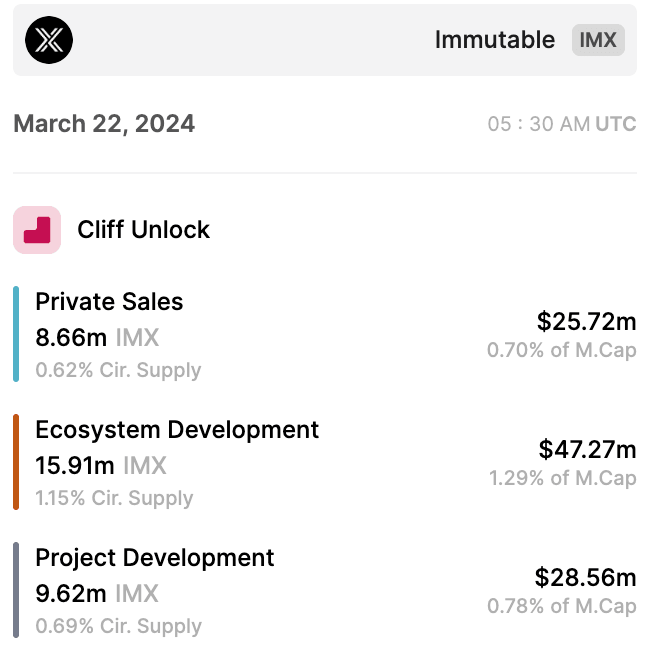
Task: Click the $47.27m Ecosystem Development value
Action: (x=587, y=449)
